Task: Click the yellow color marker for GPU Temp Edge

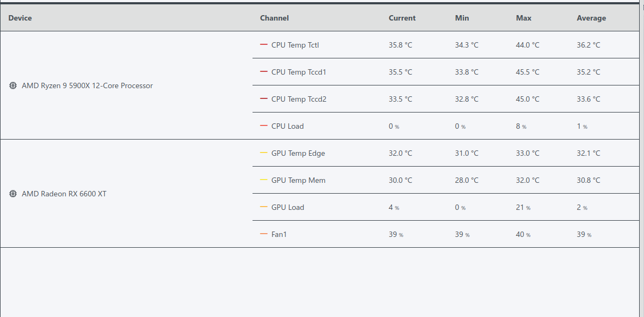Action: point(264,153)
